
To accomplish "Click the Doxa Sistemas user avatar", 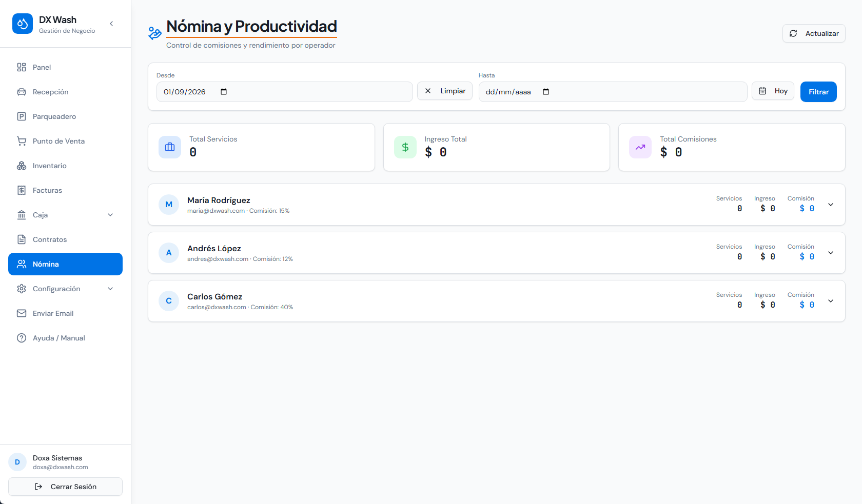I will pyautogui.click(x=17, y=462).
